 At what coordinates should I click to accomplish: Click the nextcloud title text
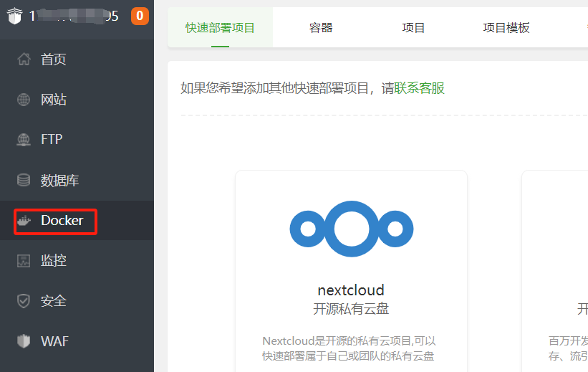(x=351, y=290)
